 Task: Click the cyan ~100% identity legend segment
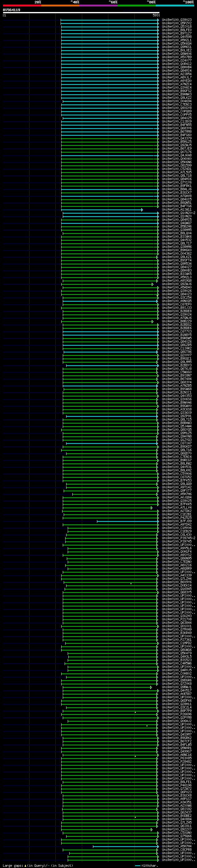pos(175,6)
